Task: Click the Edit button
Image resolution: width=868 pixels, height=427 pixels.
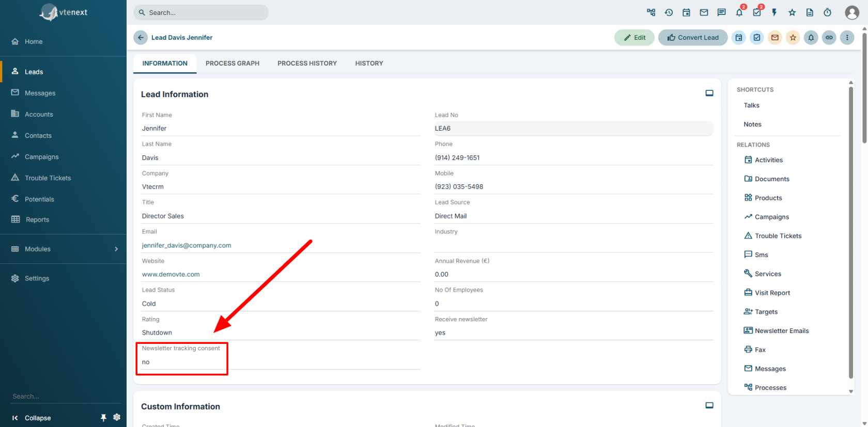Action: (634, 38)
